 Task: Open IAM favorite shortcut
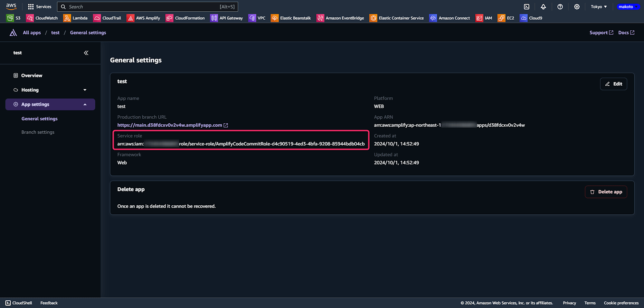tap(484, 18)
